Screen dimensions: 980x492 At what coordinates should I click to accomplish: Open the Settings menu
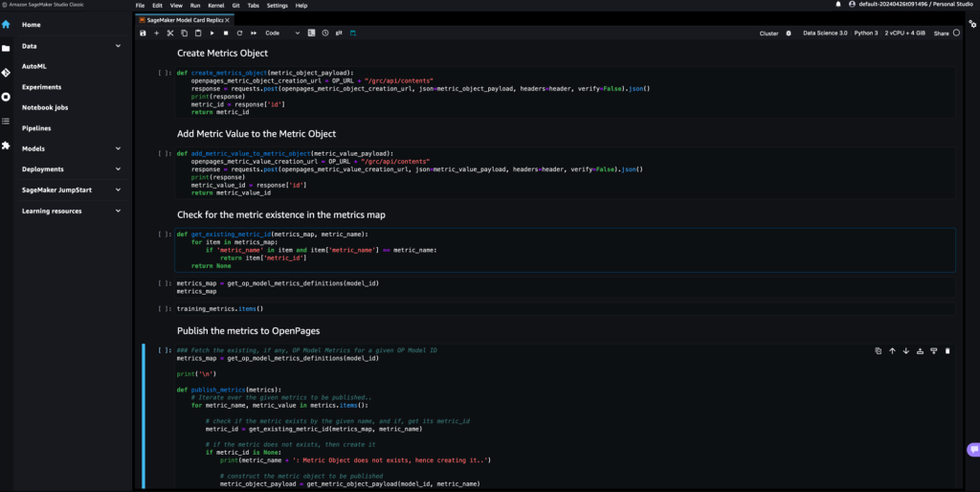pyautogui.click(x=277, y=5)
